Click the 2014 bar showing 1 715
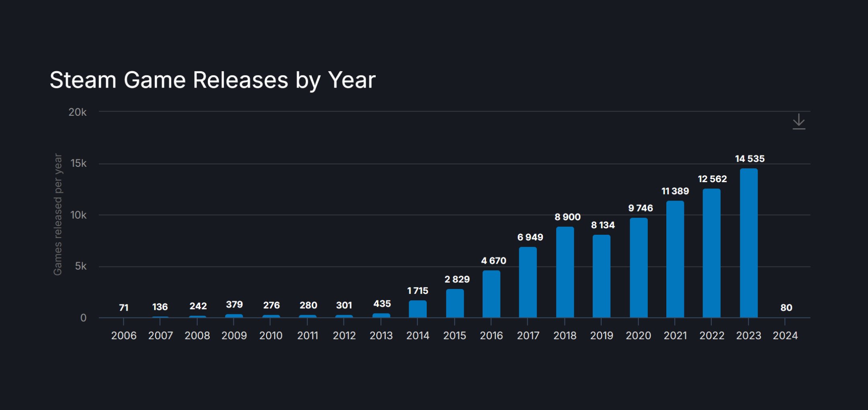The width and height of the screenshot is (868, 410). tap(418, 309)
